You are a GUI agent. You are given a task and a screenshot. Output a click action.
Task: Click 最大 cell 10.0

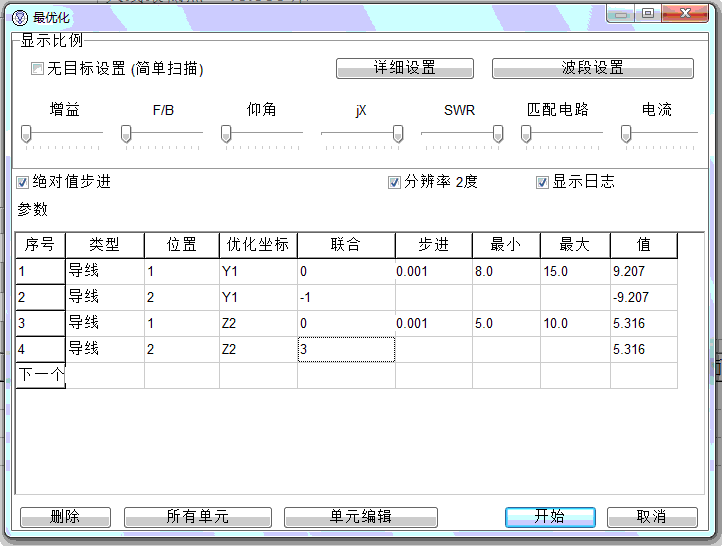coord(576,323)
